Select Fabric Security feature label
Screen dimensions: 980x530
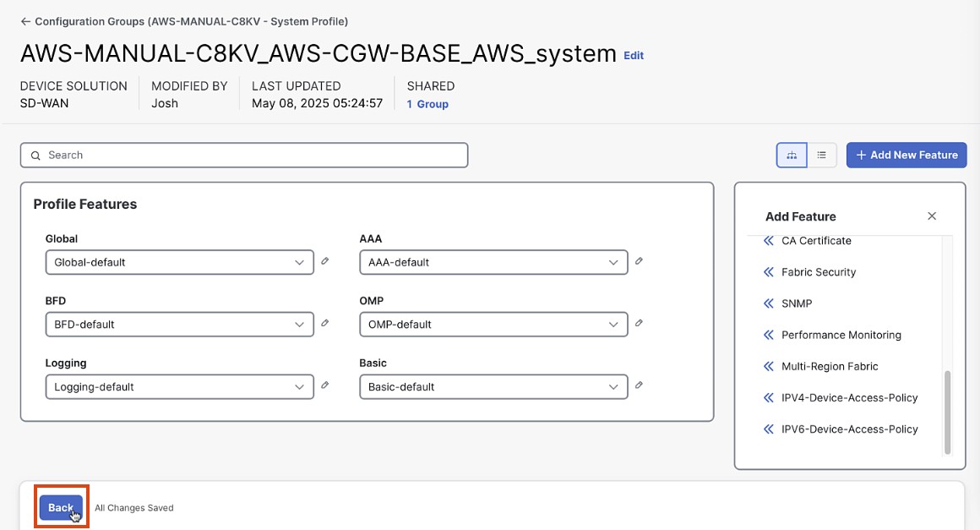819,272
